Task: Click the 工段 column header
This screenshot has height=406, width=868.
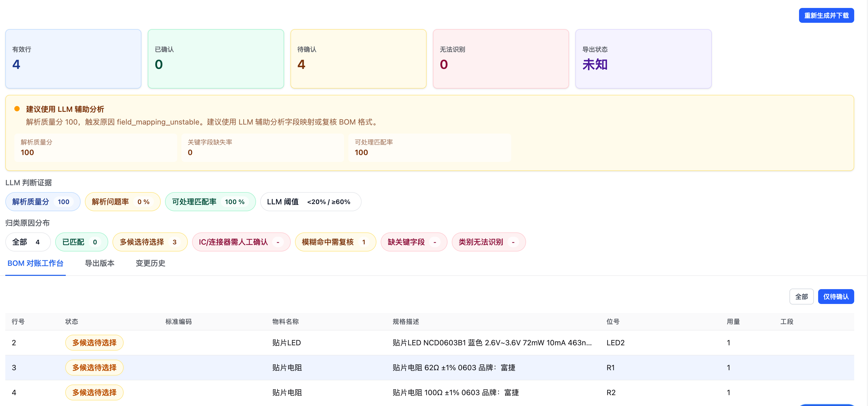Action: pos(787,321)
